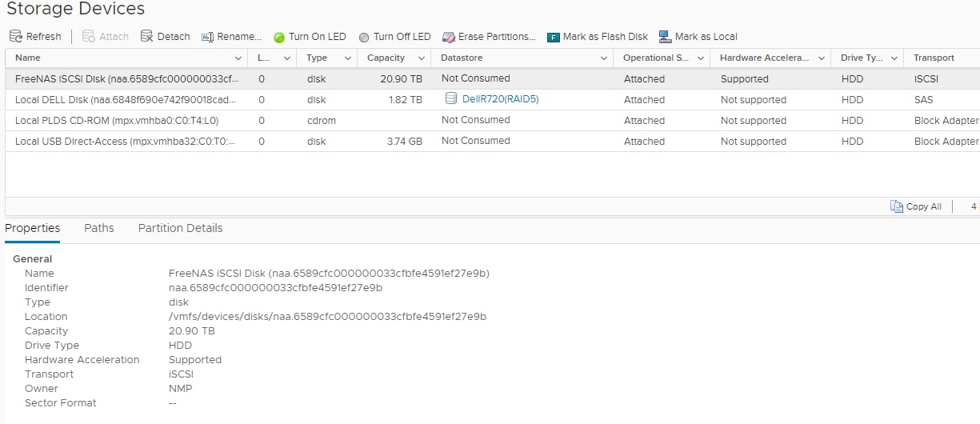Open the Operational State column dropdown
Image resolution: width=980 pixels, height=424 pixels.
(x=701, y=58)
